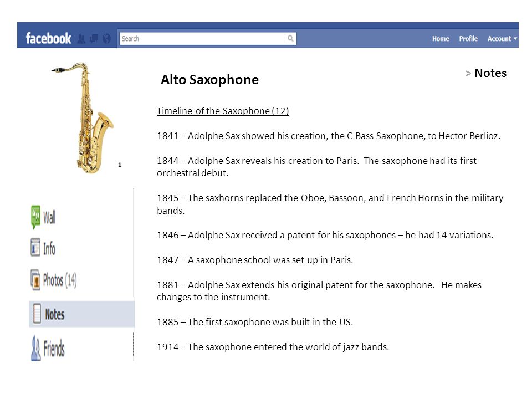Click the facebook logo

[x=49, y=38]
